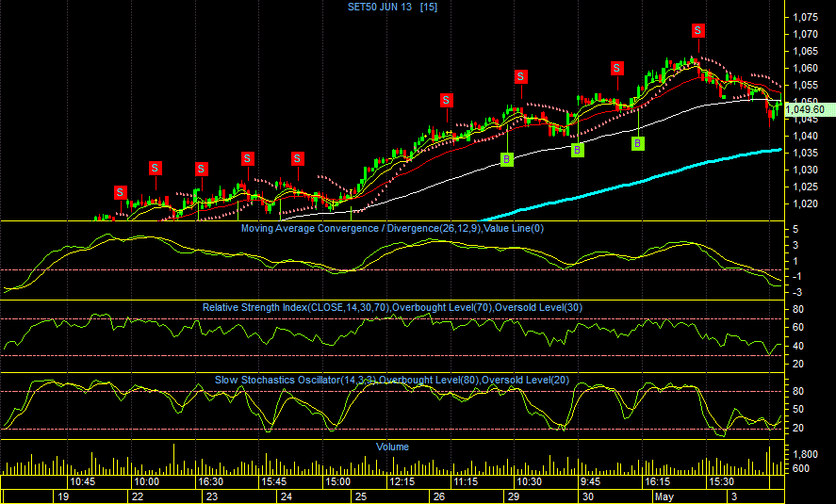The height and width of the screenshot is (504, 836).
Task: Click the 9:45 time axis label
Action: tap(590, 482)
